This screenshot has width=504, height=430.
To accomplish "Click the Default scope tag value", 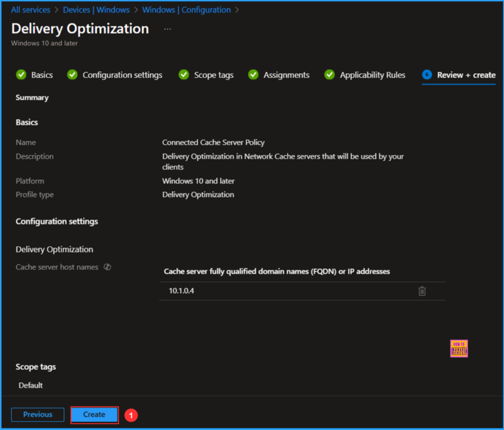I will (31, 385).
